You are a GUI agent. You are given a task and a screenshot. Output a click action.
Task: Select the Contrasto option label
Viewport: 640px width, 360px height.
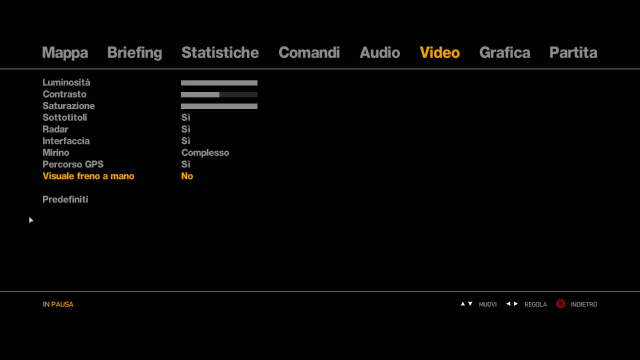[64, 94]
